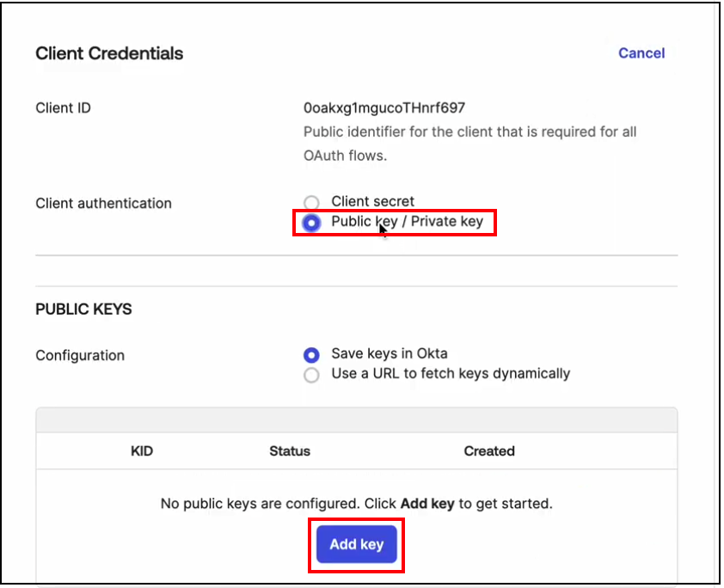
Task: Click the Add key button
Action: click(x=356, y=544)
